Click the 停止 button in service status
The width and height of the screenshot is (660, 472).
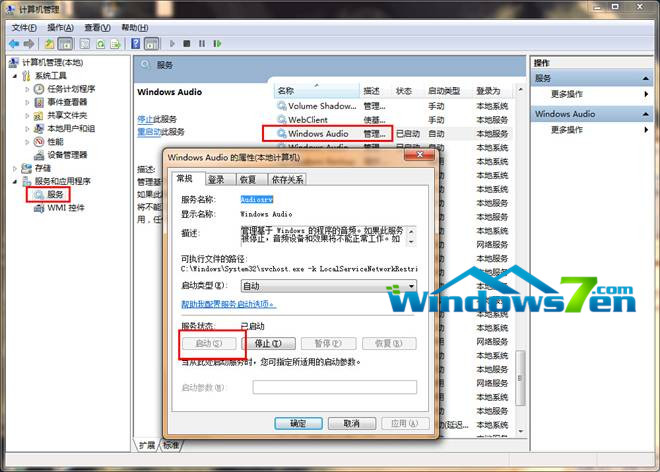point(271,343)
